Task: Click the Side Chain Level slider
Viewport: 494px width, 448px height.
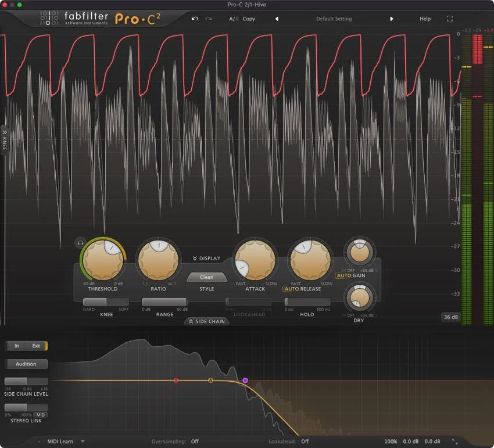Action: (x=26, y=381)
